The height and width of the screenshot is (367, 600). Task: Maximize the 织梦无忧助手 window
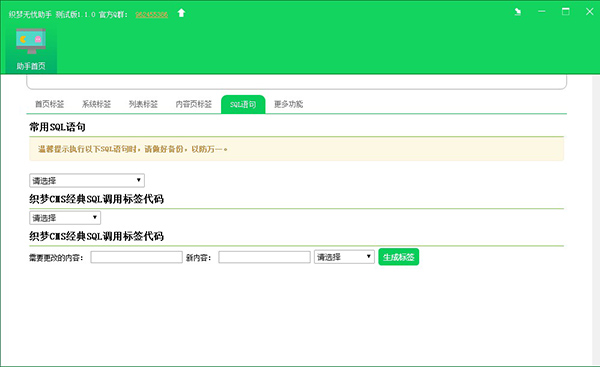coord(566,12)
